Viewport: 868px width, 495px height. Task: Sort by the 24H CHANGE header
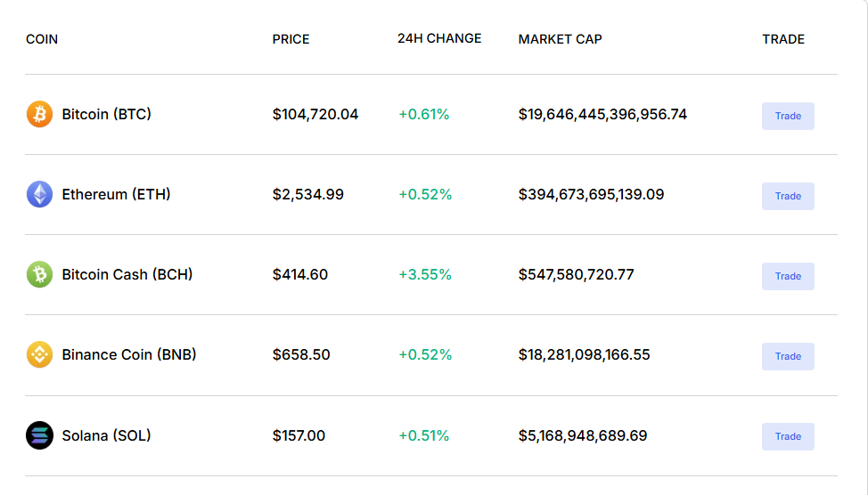pos(439,38)
